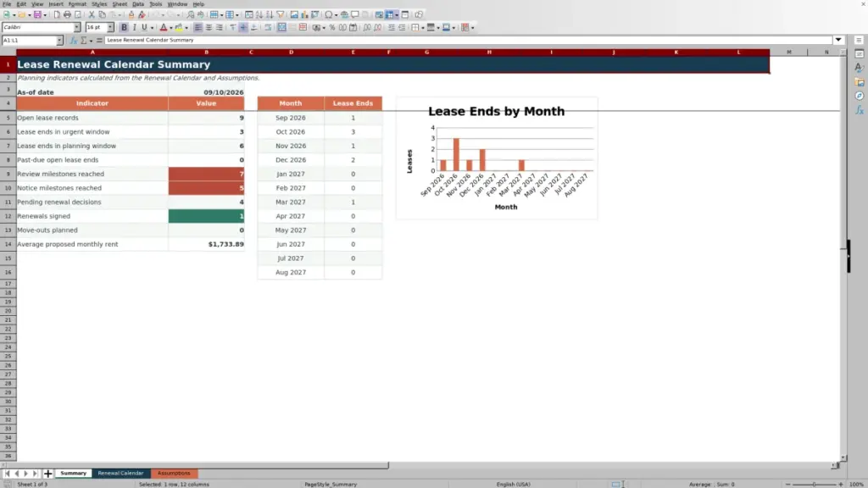Open the Borders dropdown arrow
Image resolution: width=868 pixels, height=488 pixels.
[423, 27]
